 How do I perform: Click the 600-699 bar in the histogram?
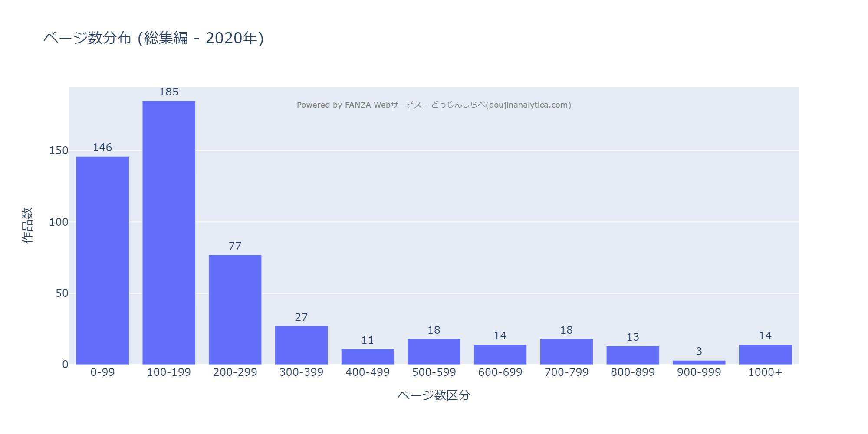tap(500, 354)
